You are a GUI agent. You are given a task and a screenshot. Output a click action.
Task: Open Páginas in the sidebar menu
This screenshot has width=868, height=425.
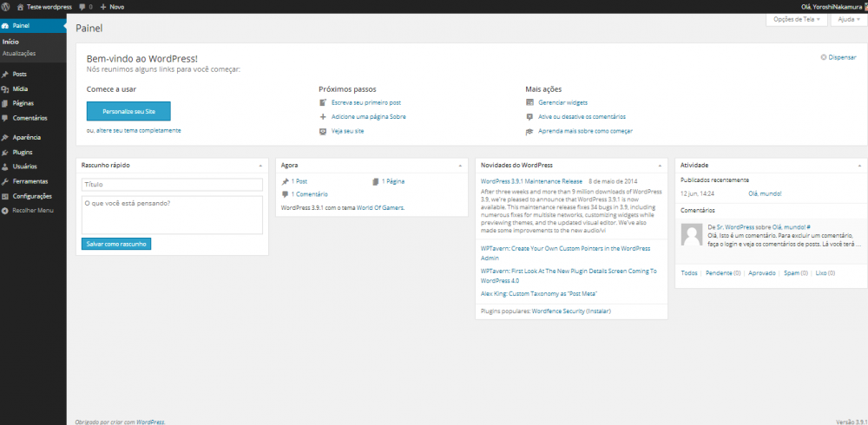[x=24, y=103]
